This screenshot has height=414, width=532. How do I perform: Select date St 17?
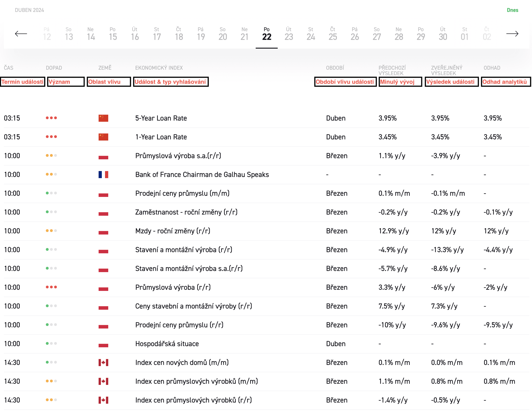click(x=157, y=34)
